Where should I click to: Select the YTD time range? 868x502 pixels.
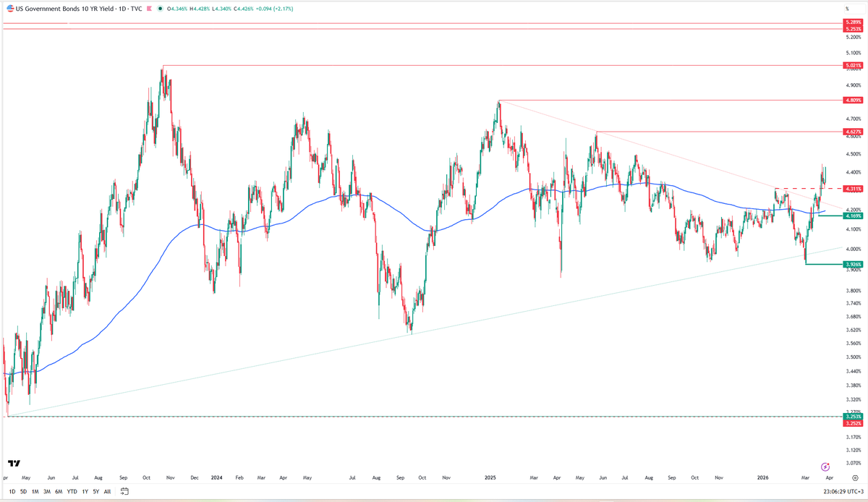(72, 491)
